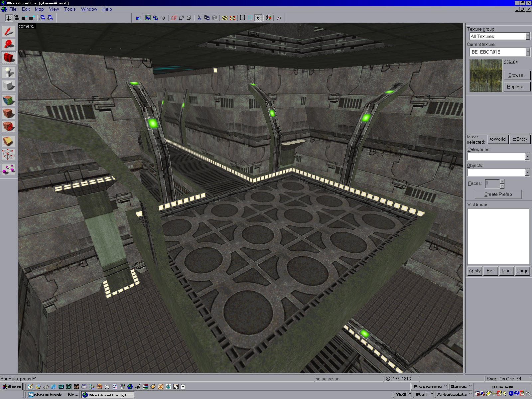Click the Edit cordon bounds red-striped icon

[x=232, y=18]
